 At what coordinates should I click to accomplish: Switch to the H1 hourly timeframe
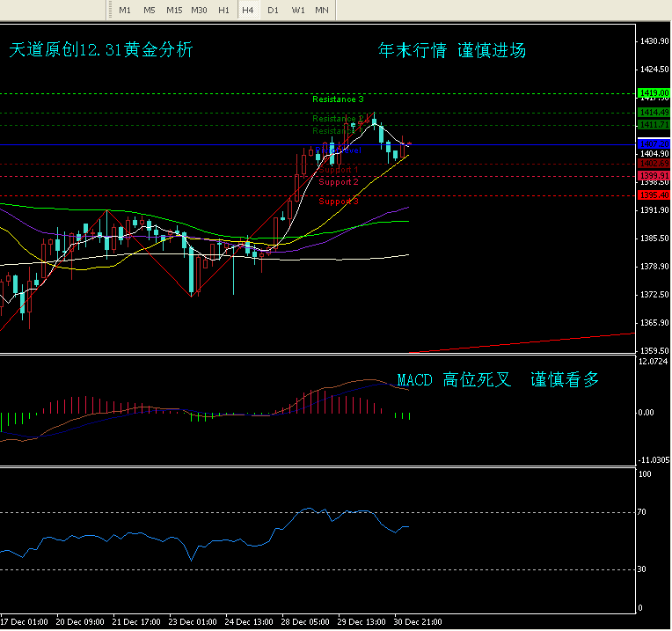224,10
